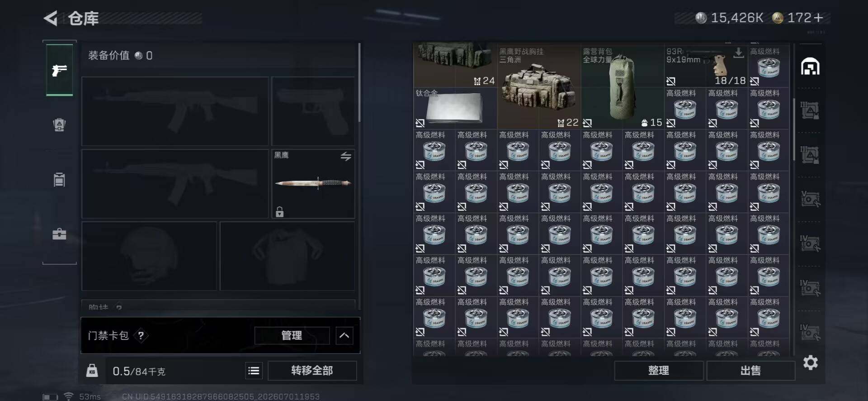Select the 黑鹰野战胸挂 chest rig item
This screenshot has width=868, height=401.
[539, 87]
